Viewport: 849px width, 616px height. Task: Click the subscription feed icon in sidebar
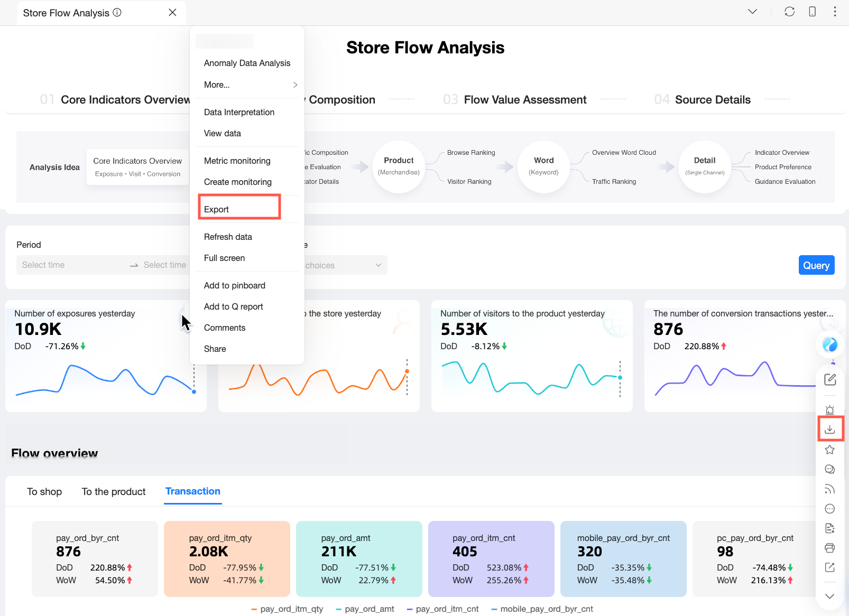coord(829,489)
